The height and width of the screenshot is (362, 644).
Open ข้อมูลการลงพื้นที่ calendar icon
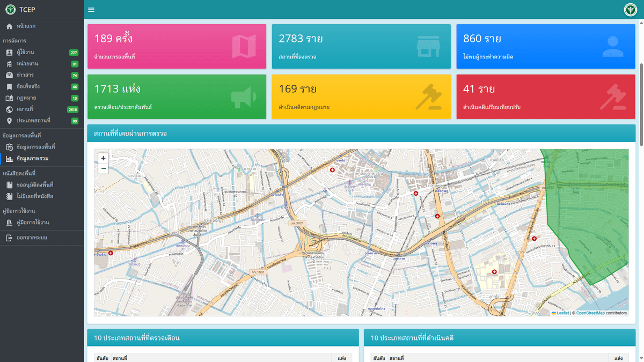coord(9,147)
